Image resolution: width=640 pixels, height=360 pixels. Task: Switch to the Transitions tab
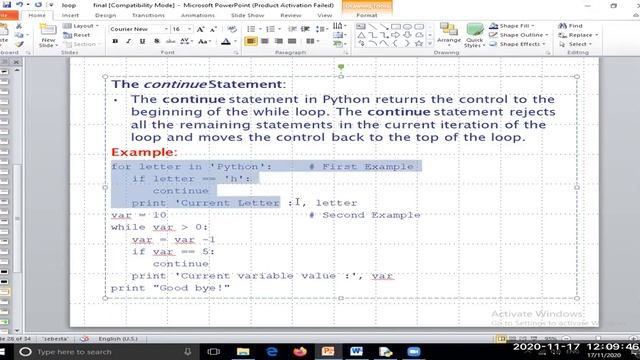(148, 15)
